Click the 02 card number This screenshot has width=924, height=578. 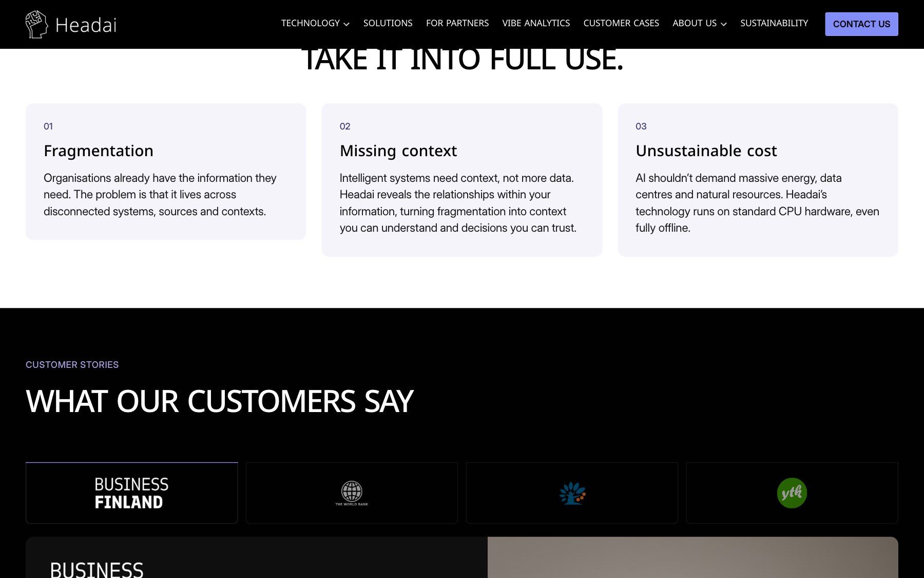345,126
